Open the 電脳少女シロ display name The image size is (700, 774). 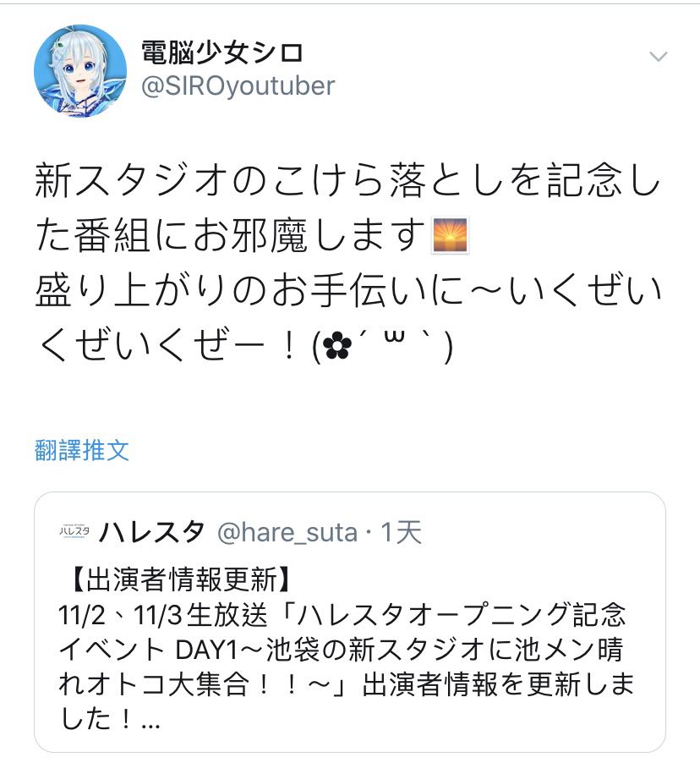coord(221,52)
